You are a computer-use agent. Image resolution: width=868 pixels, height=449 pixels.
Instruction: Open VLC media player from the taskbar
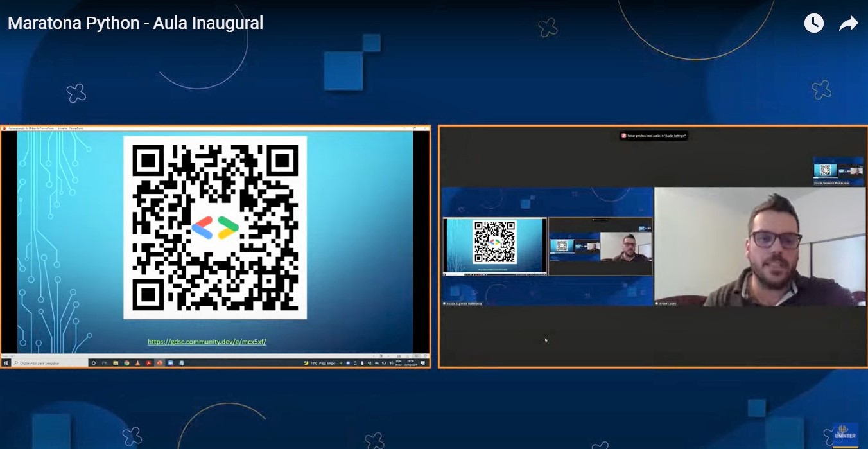pos(137,363)
